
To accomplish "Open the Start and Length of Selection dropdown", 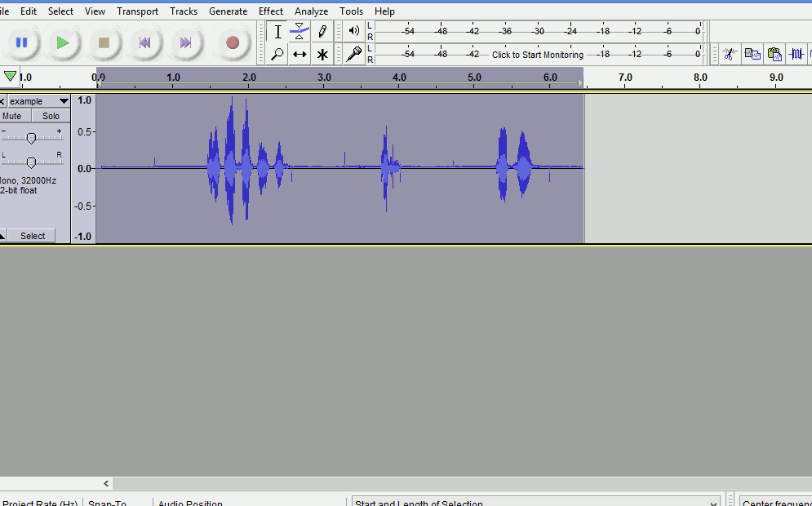I will (714, 503).
